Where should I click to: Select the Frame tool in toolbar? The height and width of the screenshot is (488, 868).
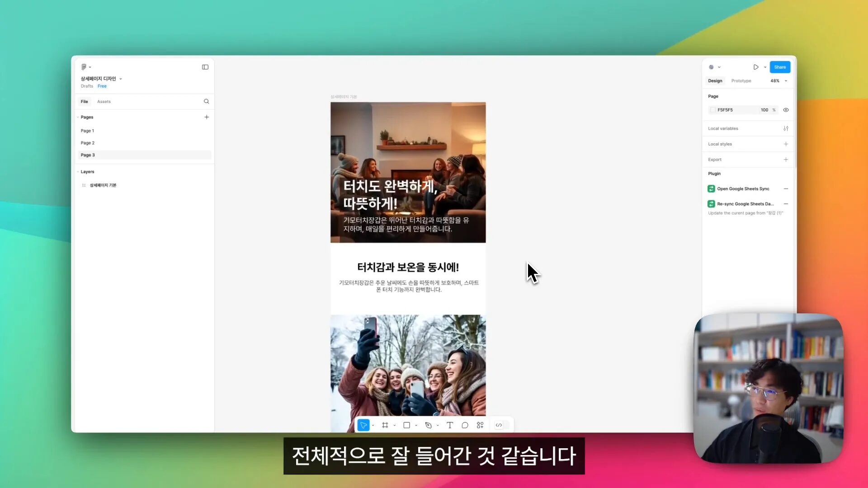click(x=385, y=425)
